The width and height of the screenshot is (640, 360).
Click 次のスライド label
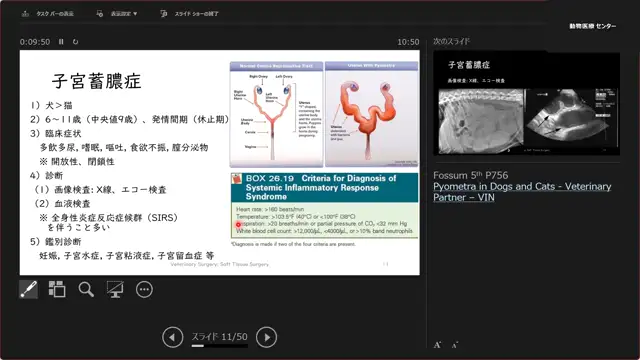tap(451, 41)
